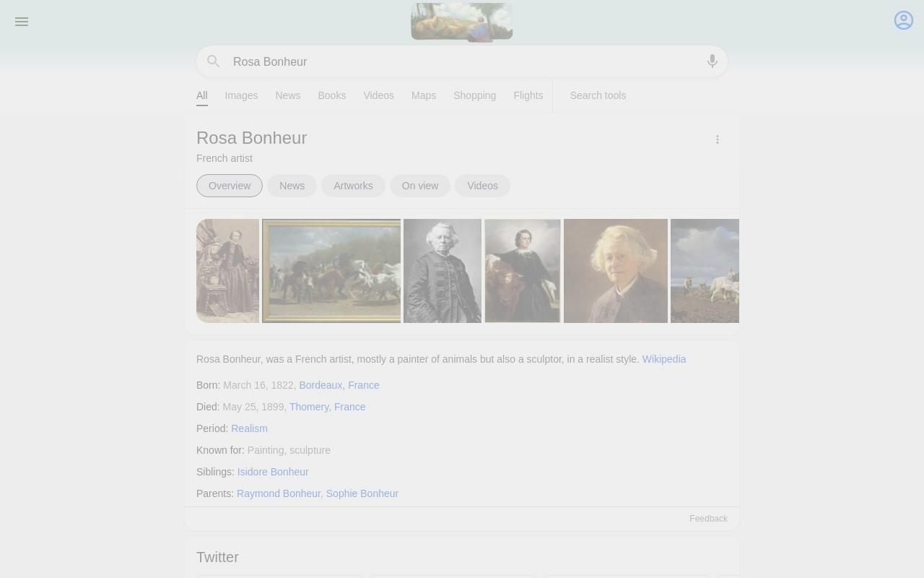Click the French artist subtitle
The height and width of the screenshot is (578, 924).
pos(225,158)
